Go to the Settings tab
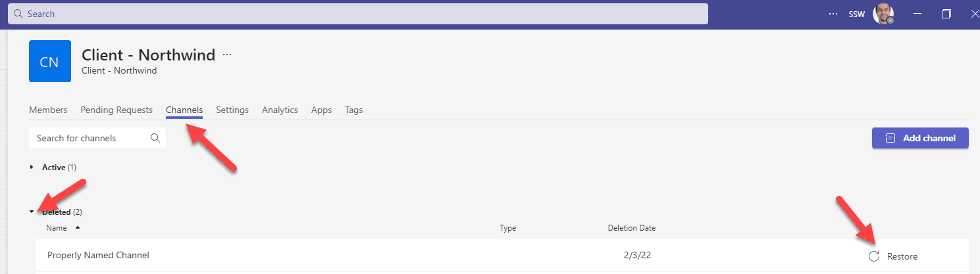The height and width of the screenshot is (274, 980). point(232,110)
